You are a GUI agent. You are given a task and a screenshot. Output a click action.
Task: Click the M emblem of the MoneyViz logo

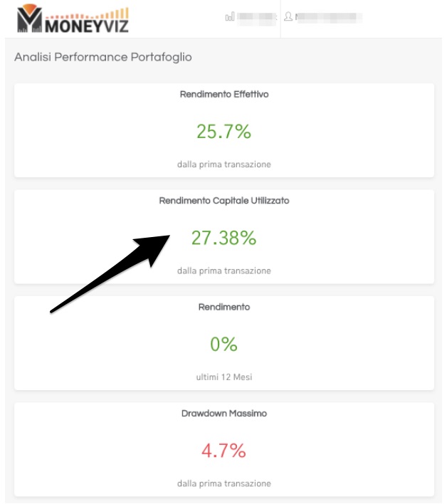(x=30, y=18)
